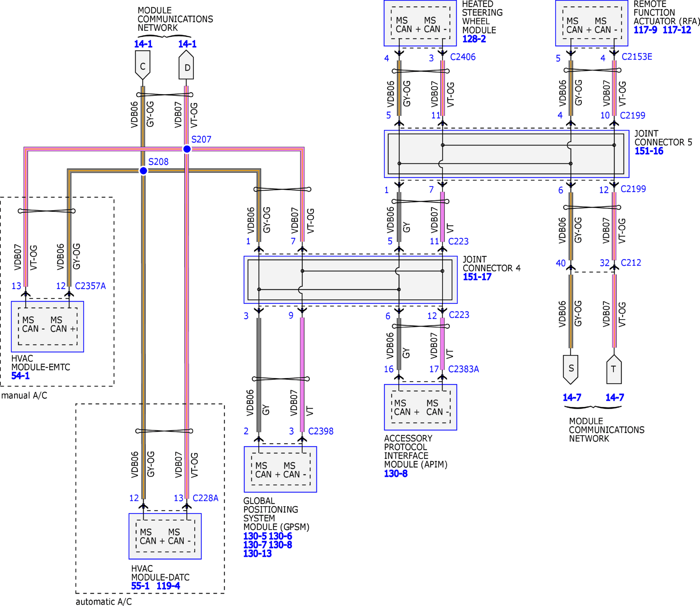Click the C2406 connector label

pyautogui.click(x=463, y=57)
